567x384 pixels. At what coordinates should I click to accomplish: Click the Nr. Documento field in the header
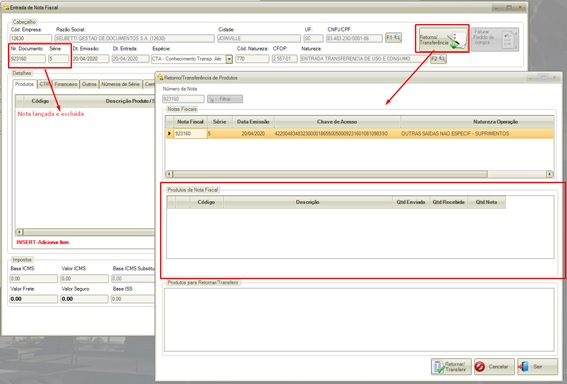(28, 59)
